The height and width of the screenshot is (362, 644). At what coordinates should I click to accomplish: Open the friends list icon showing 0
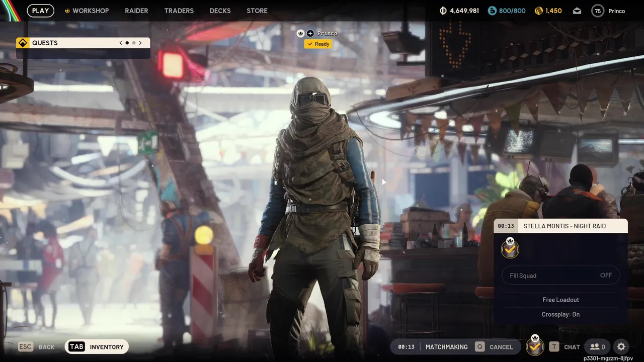597,346
